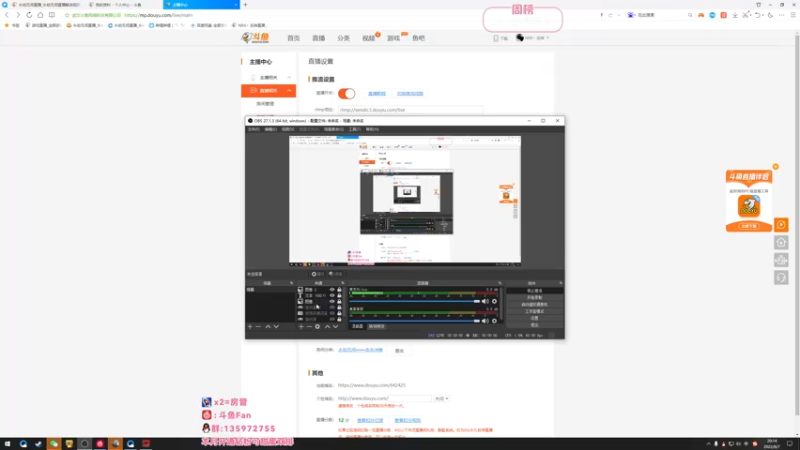Open OBS 文件 menu
This screenshot has width=800, height=450.
tap(254, 130)
